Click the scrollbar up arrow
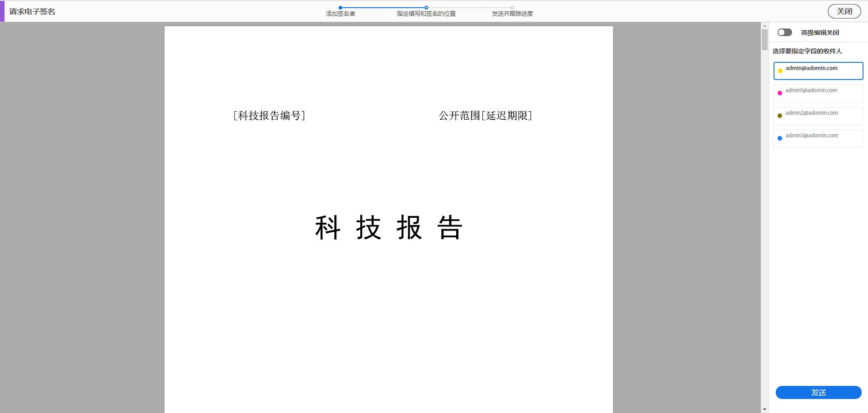868x413 pixels. [764, 25]
